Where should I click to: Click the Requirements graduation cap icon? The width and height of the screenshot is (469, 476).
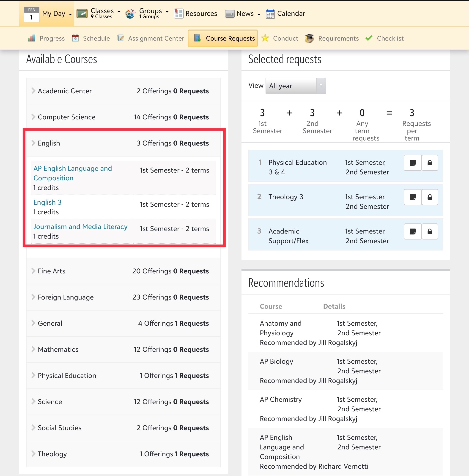309,38
